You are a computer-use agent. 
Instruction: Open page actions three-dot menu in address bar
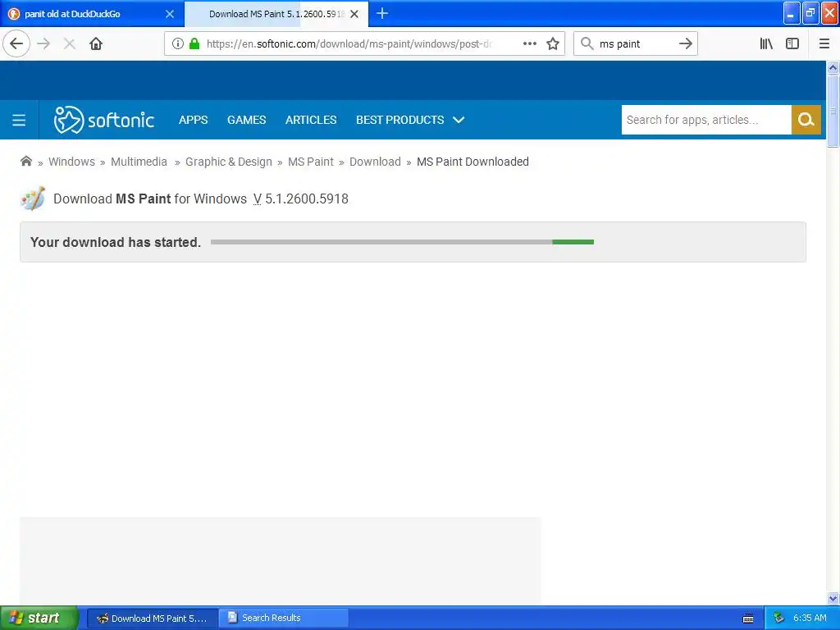[529, 43]
